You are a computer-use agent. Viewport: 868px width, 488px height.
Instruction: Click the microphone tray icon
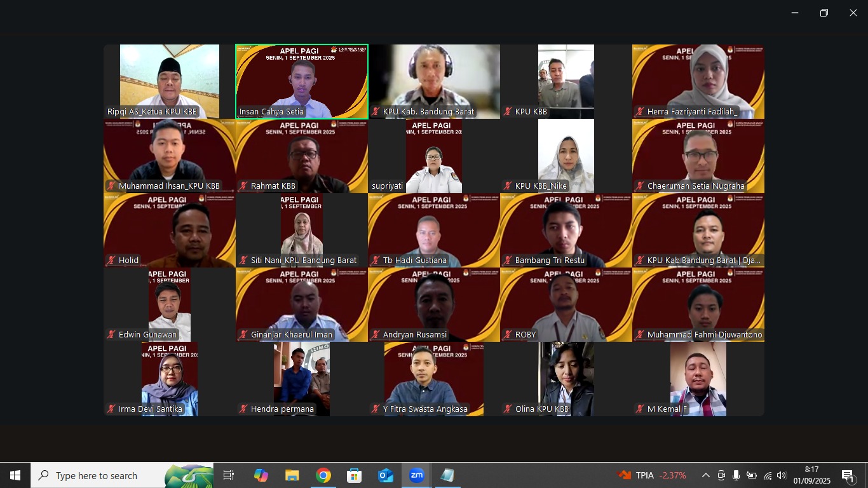point(736,475)
